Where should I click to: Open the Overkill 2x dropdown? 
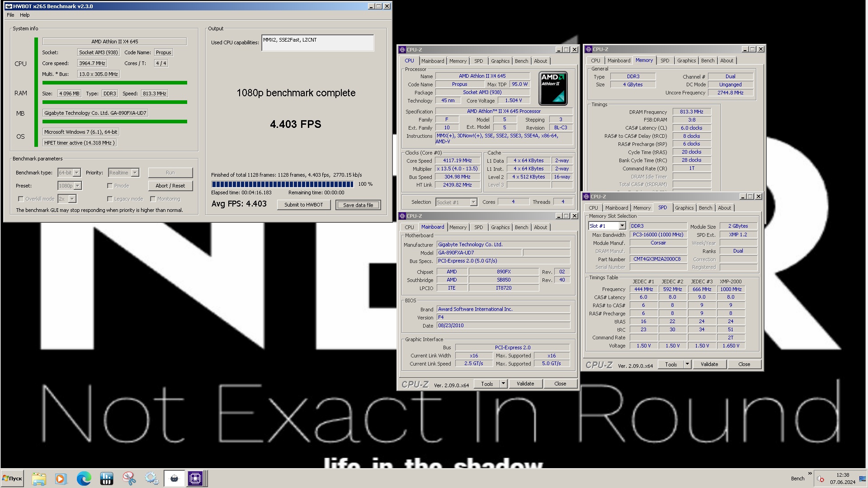[x=67, y=199]
